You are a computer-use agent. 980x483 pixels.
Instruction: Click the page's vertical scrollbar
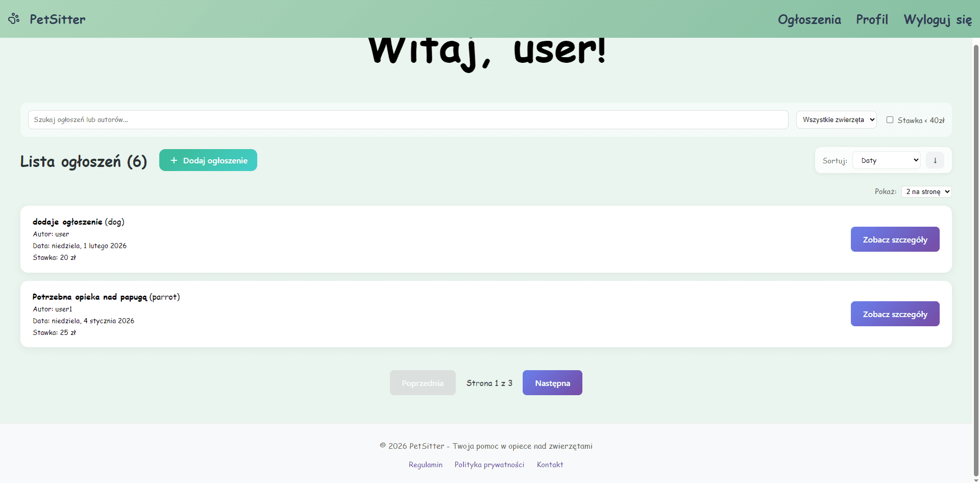pyautogui.click(x=976, y=255)
